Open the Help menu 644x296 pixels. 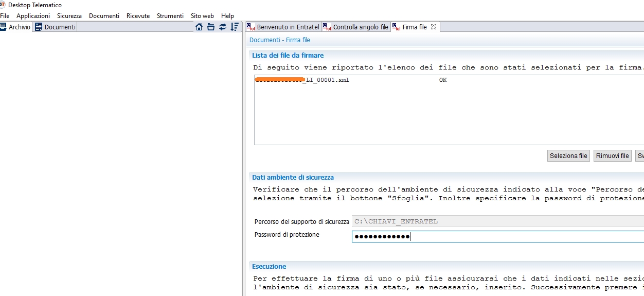tap(227, 16)
